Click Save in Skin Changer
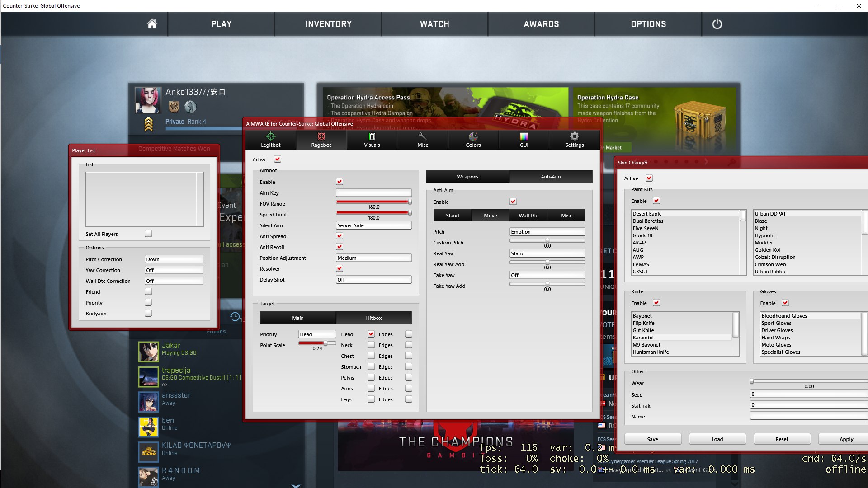The height and width of the screenshot is (488, 868). coord(653,439)
